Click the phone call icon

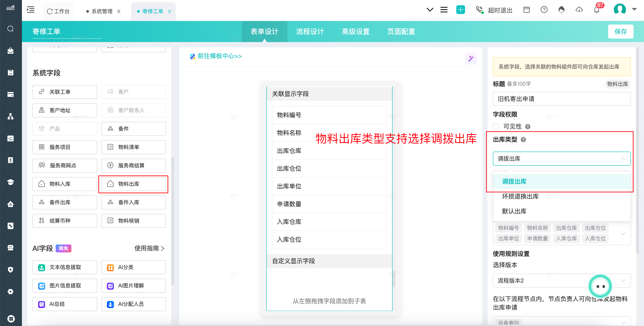point(479,10)
